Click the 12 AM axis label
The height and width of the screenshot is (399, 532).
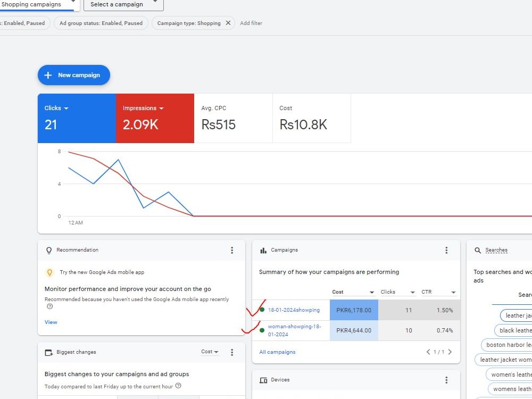click(x=76, y=222)
